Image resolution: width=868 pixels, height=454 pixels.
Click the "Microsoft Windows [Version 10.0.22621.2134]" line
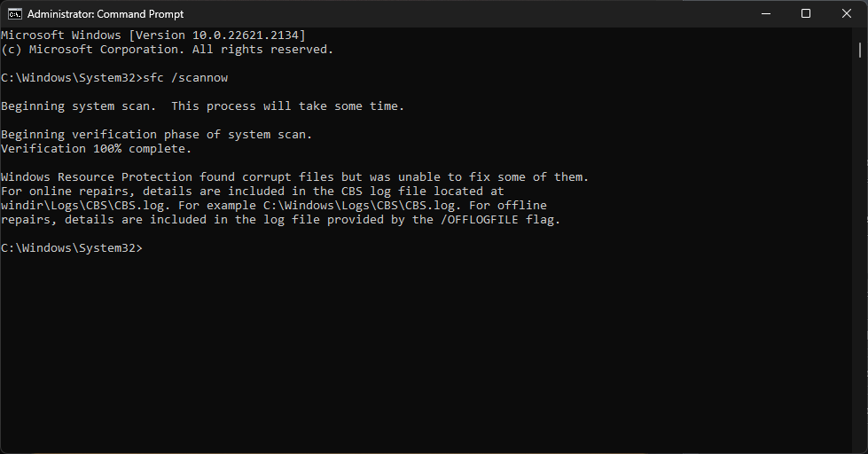coord(152,35)
